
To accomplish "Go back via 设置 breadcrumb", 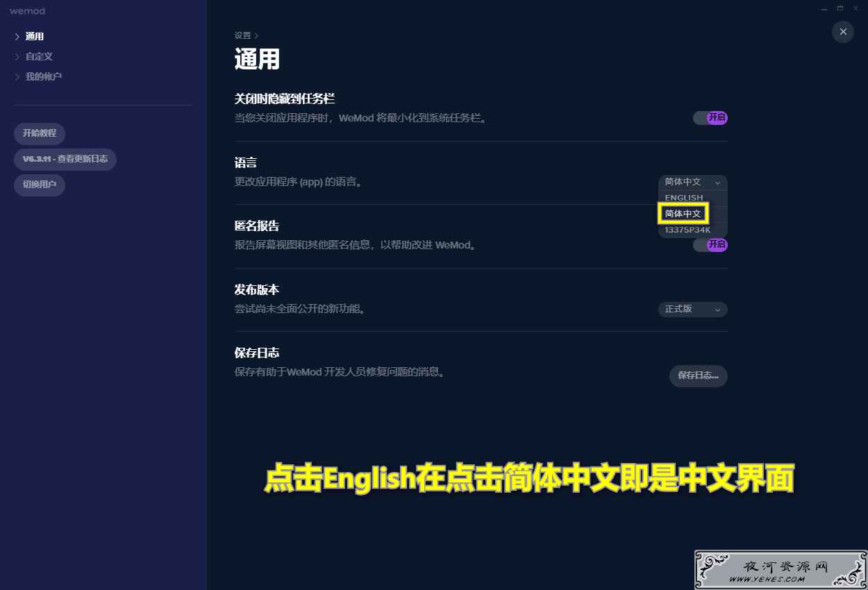I will click(242, 35).
